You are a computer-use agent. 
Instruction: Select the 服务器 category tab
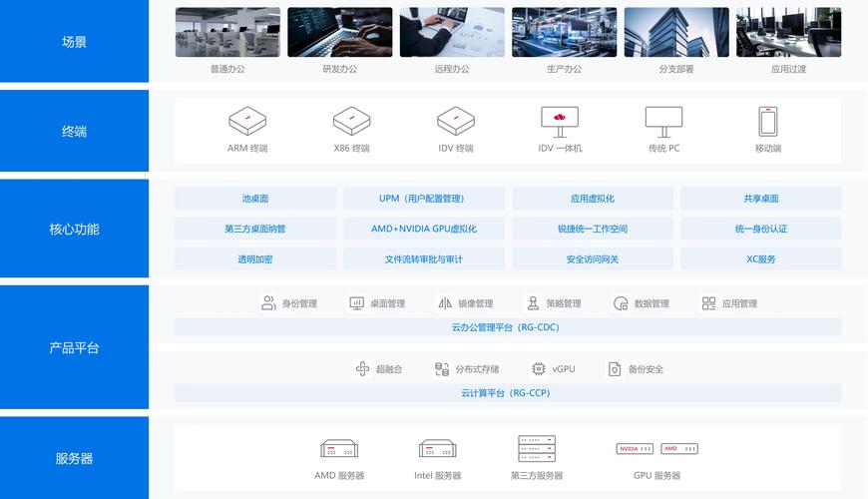(74, 458)
